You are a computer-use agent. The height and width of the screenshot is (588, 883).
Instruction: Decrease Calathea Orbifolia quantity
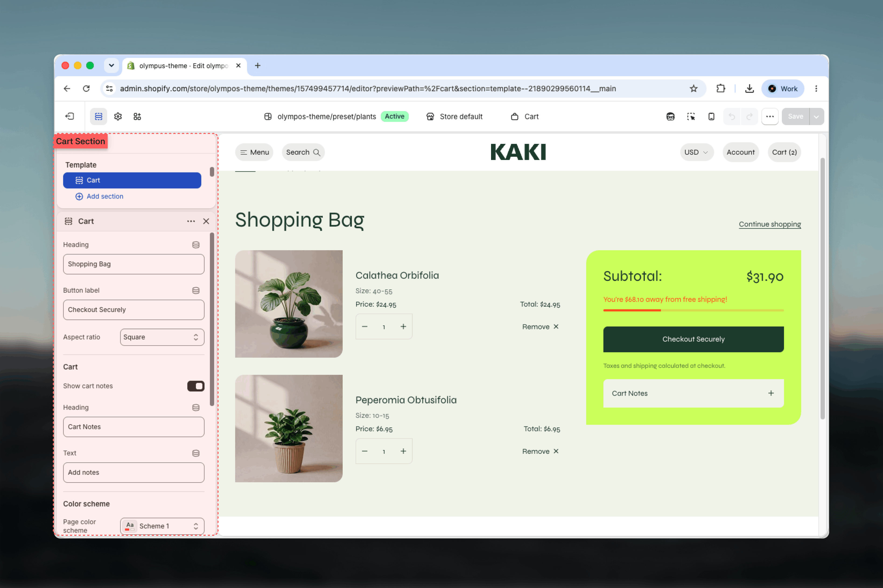365,326
